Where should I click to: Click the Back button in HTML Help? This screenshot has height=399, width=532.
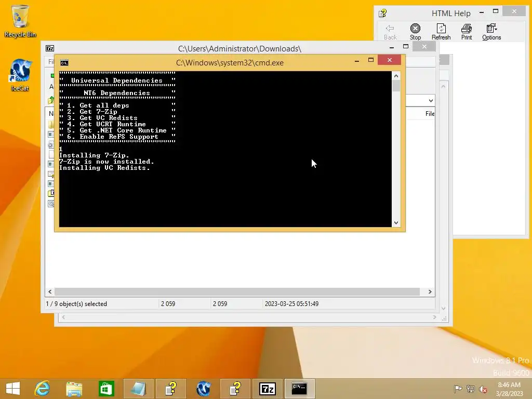(390, 32)
